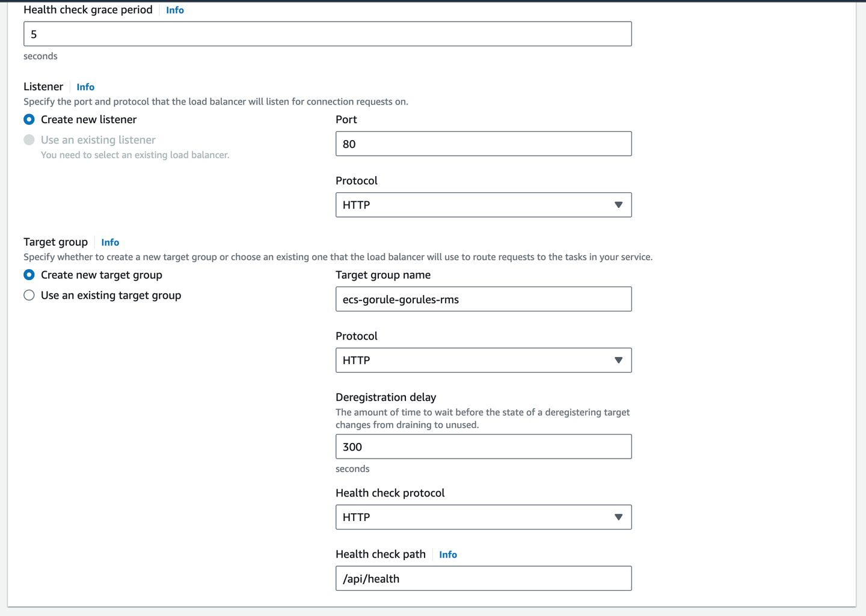
Task: Select Use an existing listener option
Action: (29, 139)
